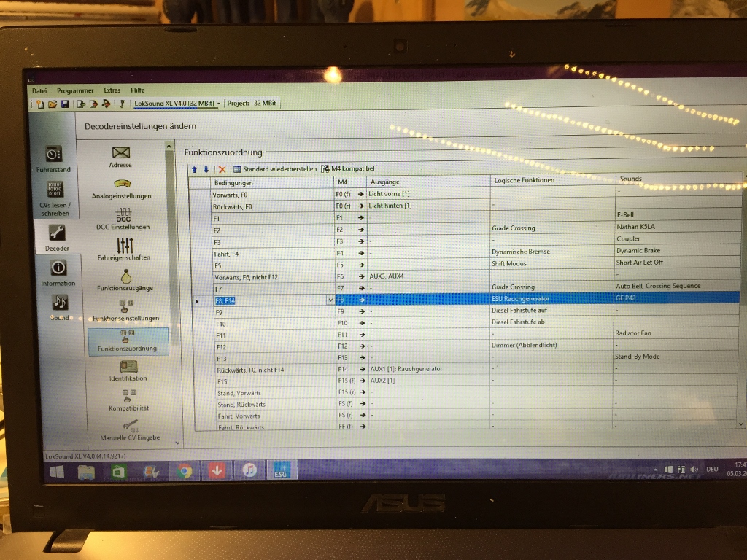The height and width of the screenshot is (560, 747).
Task: Click the sidebar scroll up arrow
Action: pos(169,147)
